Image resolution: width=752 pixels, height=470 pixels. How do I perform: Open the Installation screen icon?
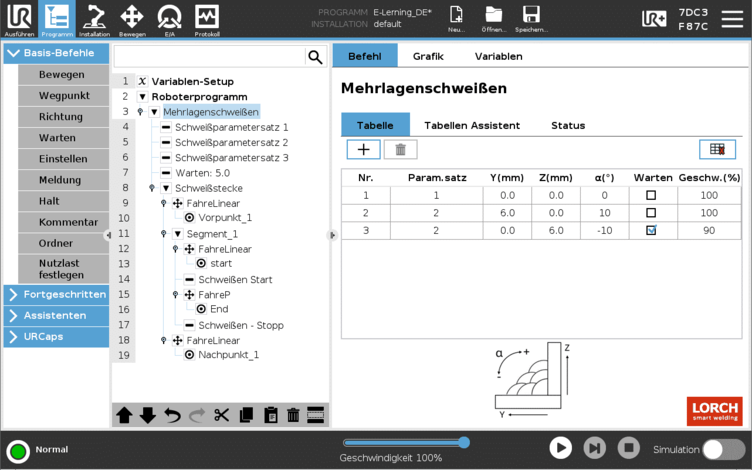(94, 18)
